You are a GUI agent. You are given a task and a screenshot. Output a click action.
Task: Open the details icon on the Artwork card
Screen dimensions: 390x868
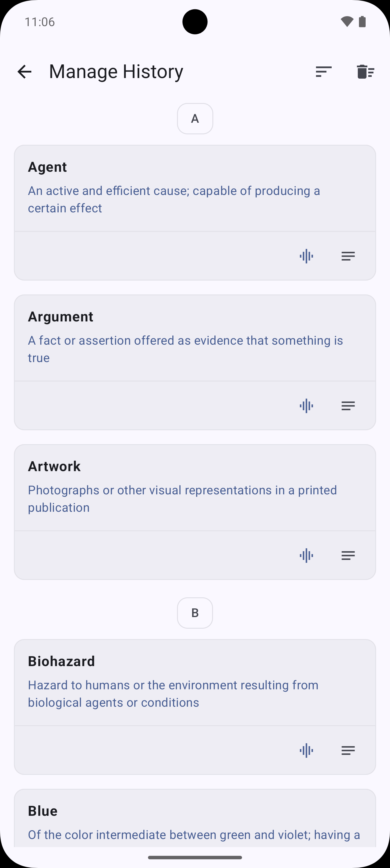click(x=348, y=556)
